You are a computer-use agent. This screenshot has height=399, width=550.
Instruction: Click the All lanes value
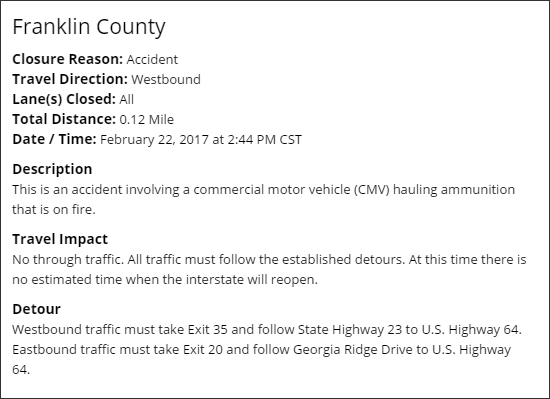tap(127, 100)
